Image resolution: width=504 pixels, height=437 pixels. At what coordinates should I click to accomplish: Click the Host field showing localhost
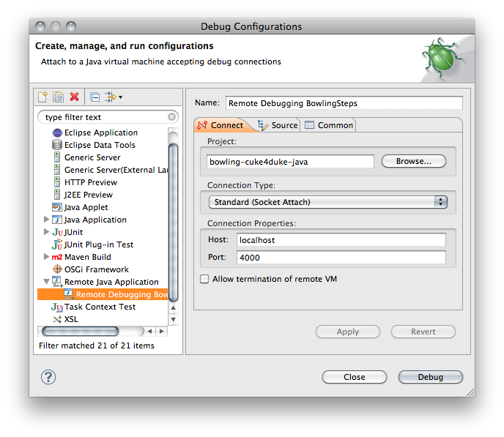click(x=341, y=240)
